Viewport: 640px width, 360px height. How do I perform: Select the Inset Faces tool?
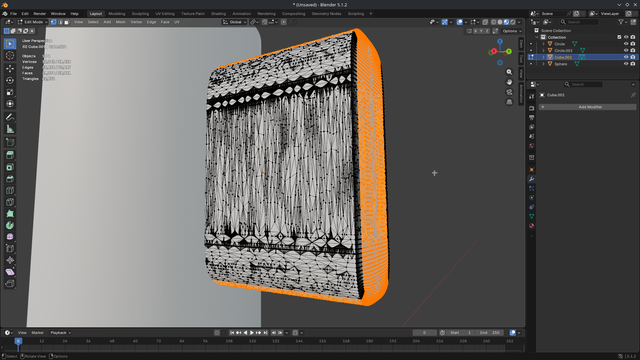coord(10,167)
